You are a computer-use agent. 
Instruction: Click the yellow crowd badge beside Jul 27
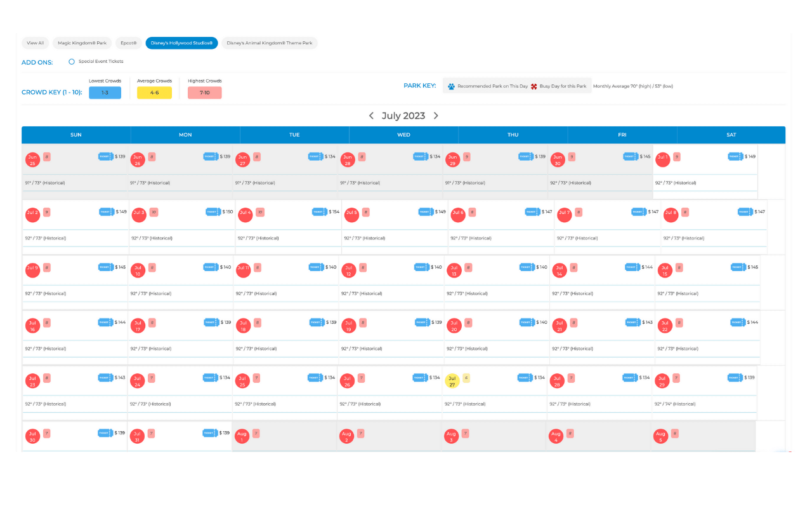coord(466,378)
